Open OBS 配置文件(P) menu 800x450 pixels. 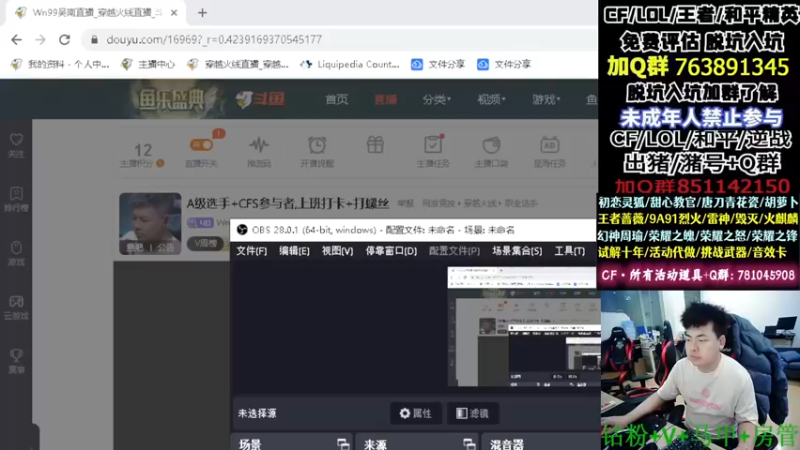click(x=454, y=251)
